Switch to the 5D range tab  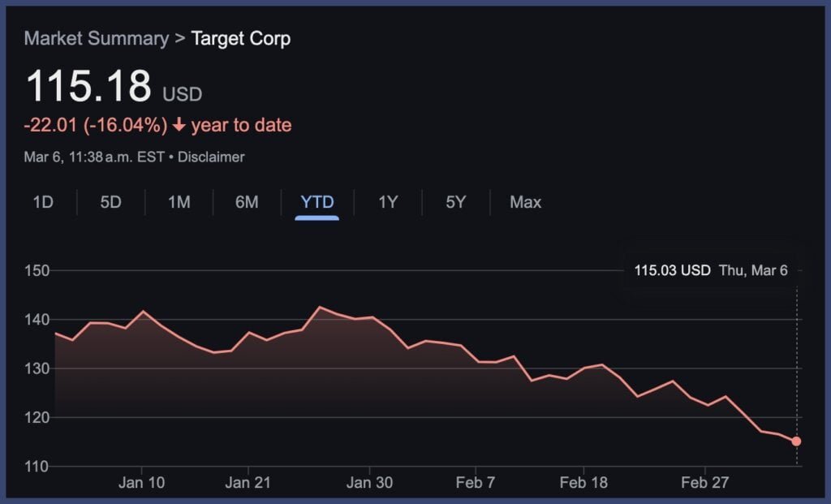tap(110, 202)
